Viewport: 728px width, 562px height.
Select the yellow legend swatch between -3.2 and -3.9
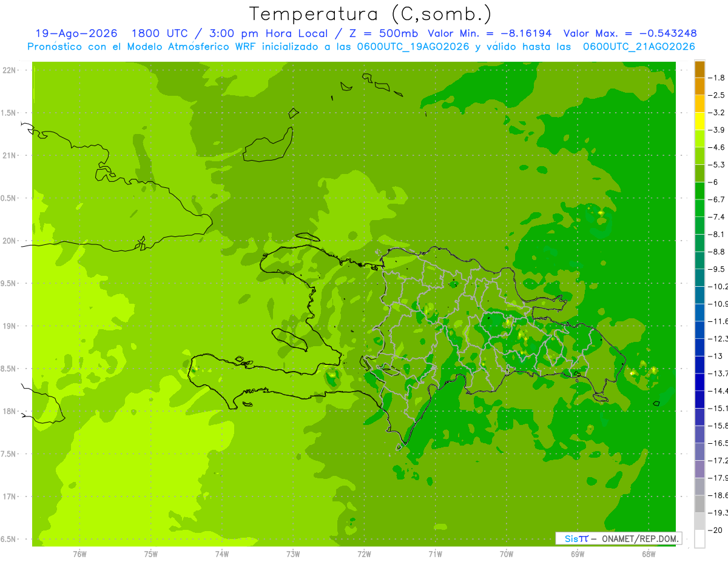coord(699,121)
